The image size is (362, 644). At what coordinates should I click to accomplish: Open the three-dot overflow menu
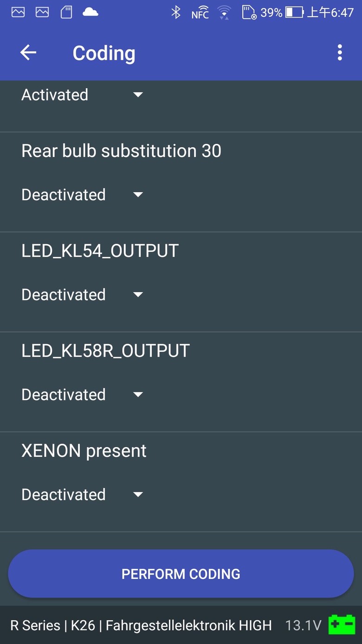coord(340,53)
